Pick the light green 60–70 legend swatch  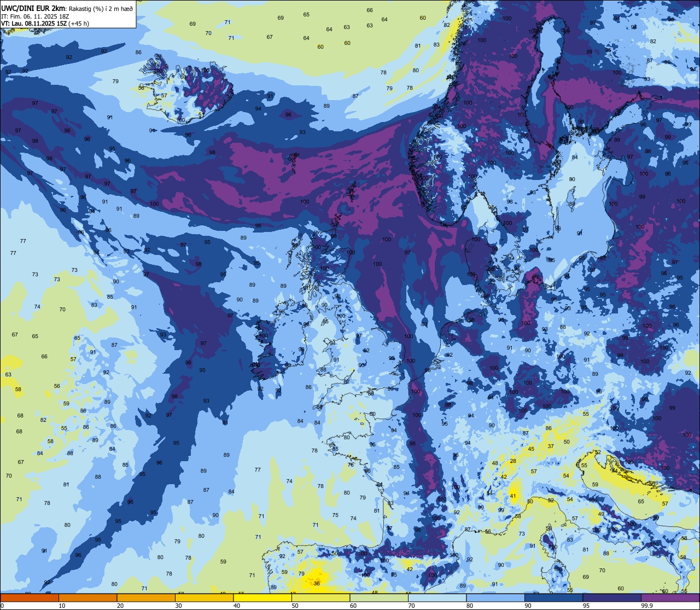[379, 597]
